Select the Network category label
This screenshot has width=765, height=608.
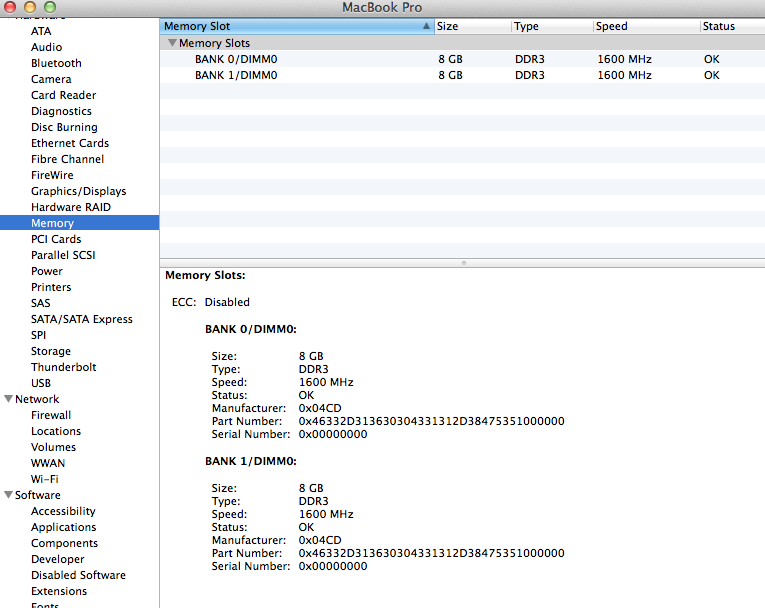(x=37, y=399)
